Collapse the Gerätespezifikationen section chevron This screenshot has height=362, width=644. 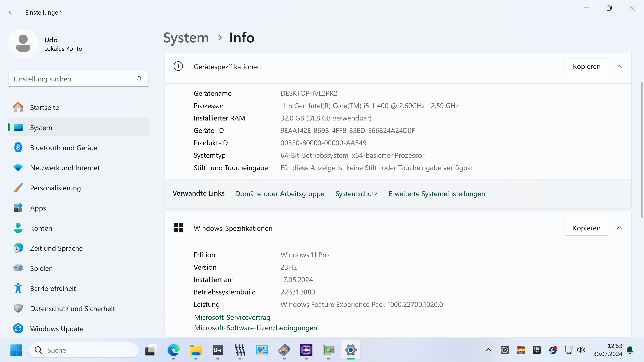click(619, 67)
